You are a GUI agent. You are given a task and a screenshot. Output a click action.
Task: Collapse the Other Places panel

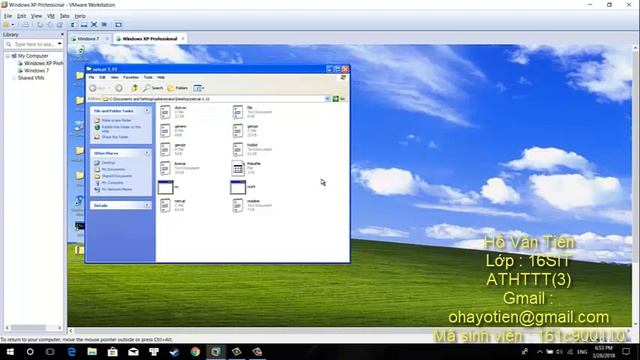point(147,153)
